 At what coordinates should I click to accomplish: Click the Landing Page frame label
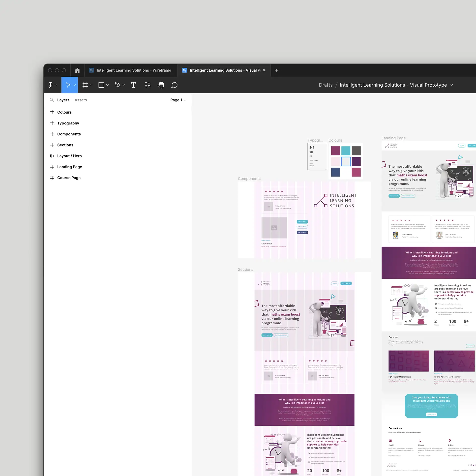tap(393, 138)
